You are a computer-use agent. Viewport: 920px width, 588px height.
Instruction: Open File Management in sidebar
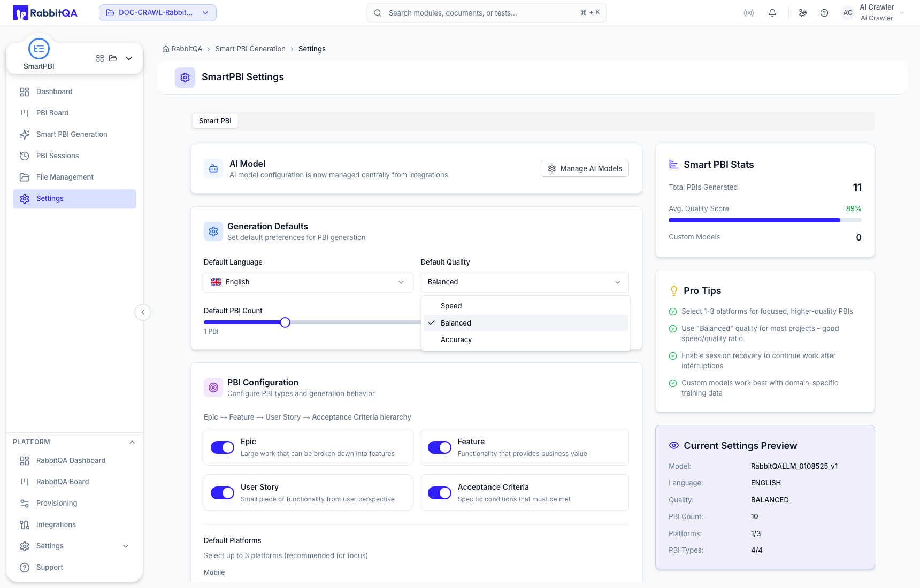(x=74, y=177)
